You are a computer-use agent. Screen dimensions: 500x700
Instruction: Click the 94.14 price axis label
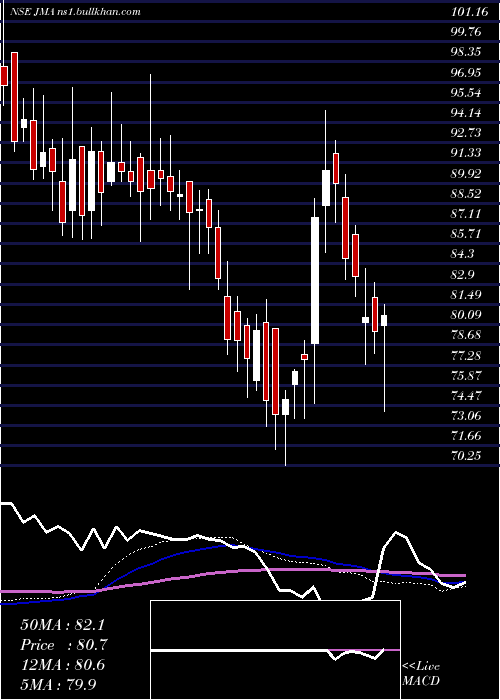pyautogui.click(x=466, y=112)
